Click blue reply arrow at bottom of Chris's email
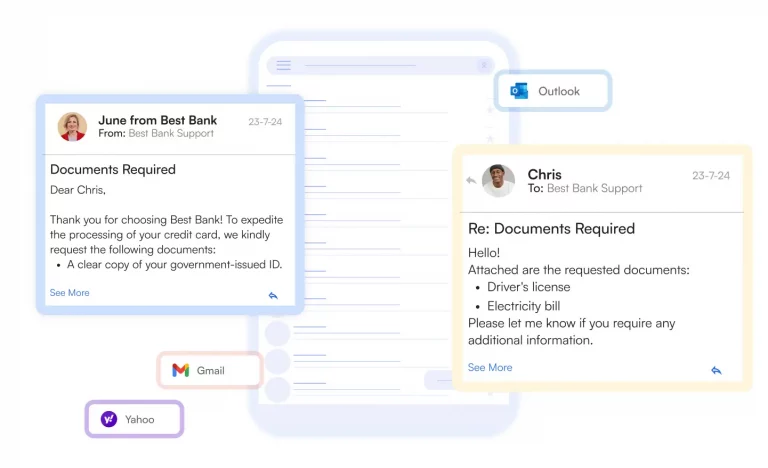The image size is (768, 468). coord(716,370)
